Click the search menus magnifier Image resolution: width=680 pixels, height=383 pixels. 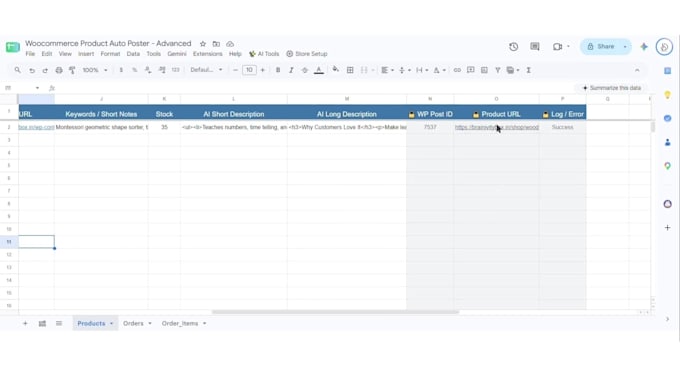[x=17, y=70]
